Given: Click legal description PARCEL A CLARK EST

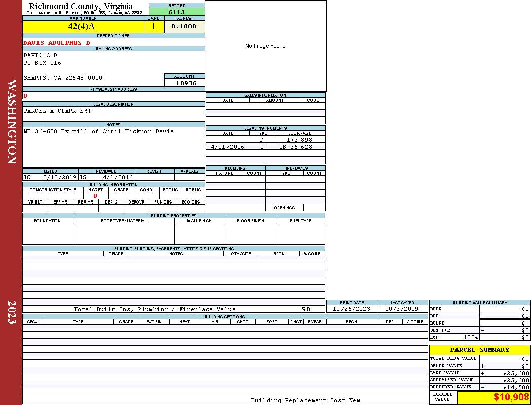Looking at the screenshot, I should coord(57,111).
